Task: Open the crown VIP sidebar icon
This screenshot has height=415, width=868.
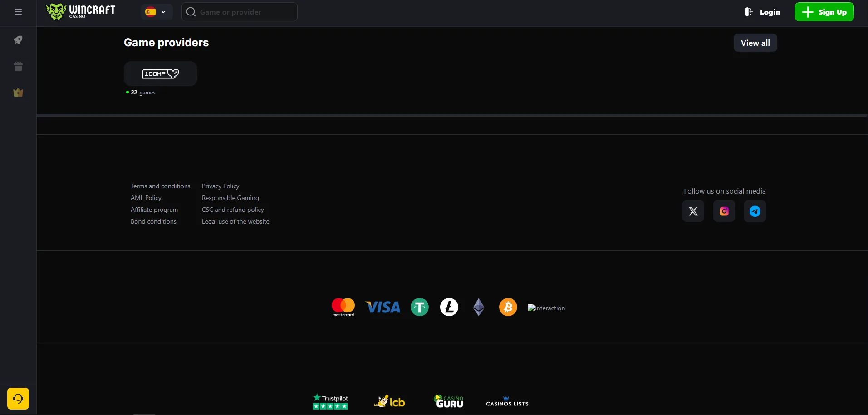Action: click(x=18, y=93)
